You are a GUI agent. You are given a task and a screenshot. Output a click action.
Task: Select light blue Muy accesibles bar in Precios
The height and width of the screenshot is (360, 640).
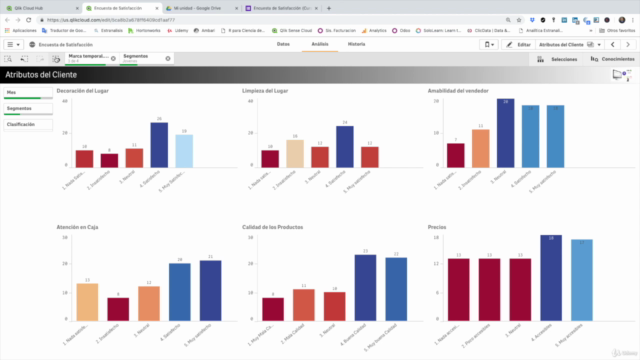(x=582, y=280)
